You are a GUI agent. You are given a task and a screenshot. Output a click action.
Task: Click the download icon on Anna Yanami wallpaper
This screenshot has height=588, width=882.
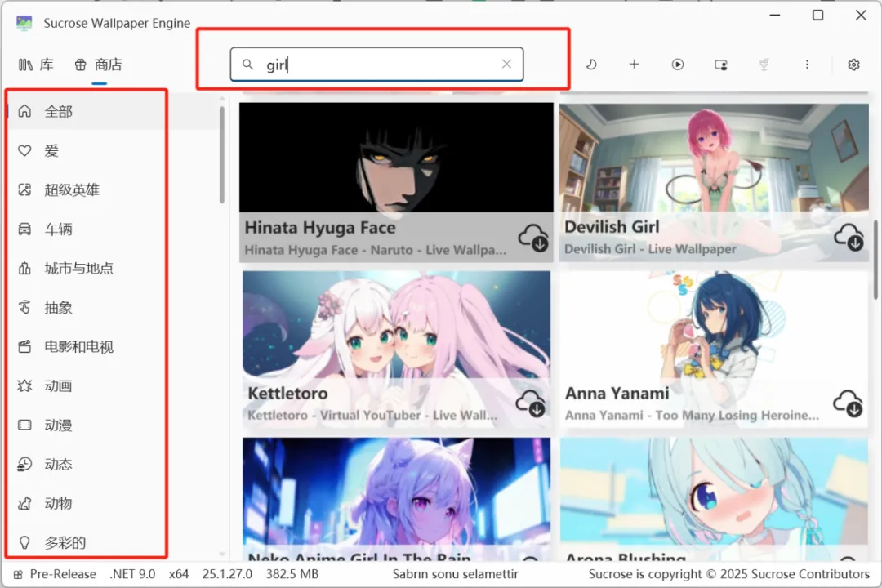tap(849, 404)
